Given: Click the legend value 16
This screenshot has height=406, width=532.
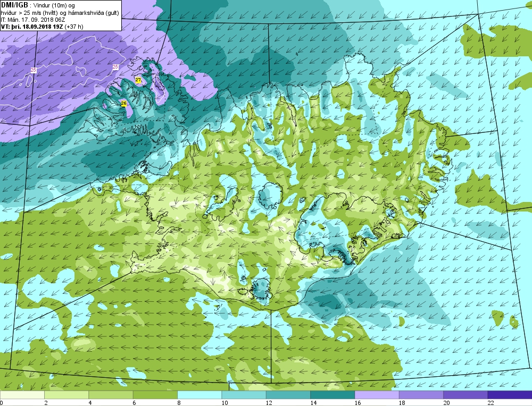Looking at the screenshot, I should point(358,403).
